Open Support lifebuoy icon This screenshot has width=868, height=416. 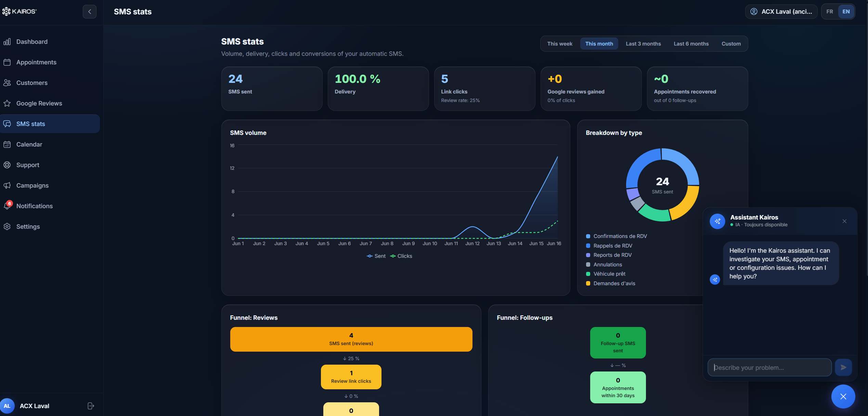7,165
